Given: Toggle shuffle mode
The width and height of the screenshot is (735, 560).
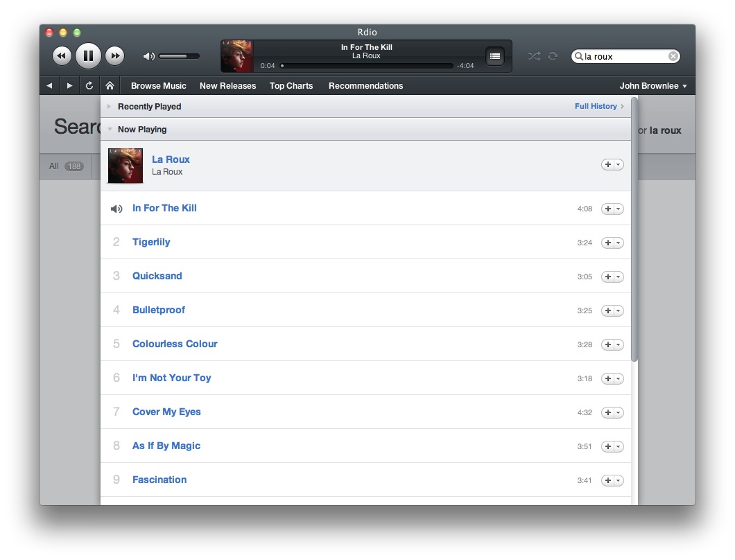Looking at the screenshot, I should 534,56.
